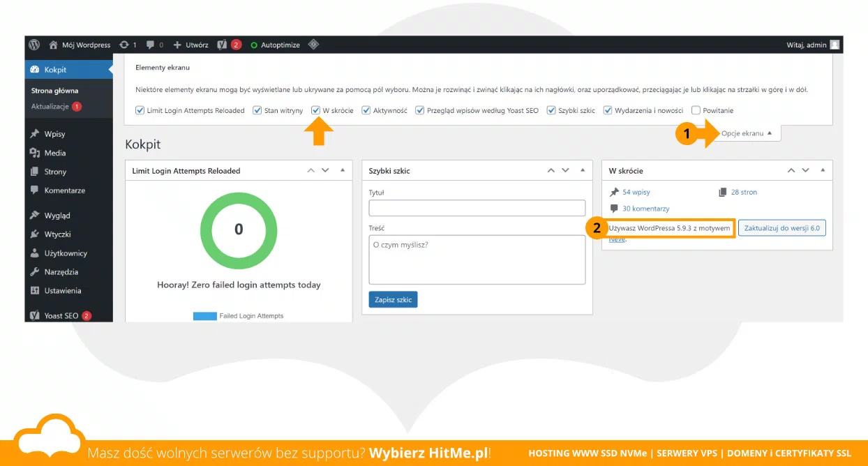Toggle the Aktywność checkbox
This screenshot has width=868, height=466.
click(366, 110)
